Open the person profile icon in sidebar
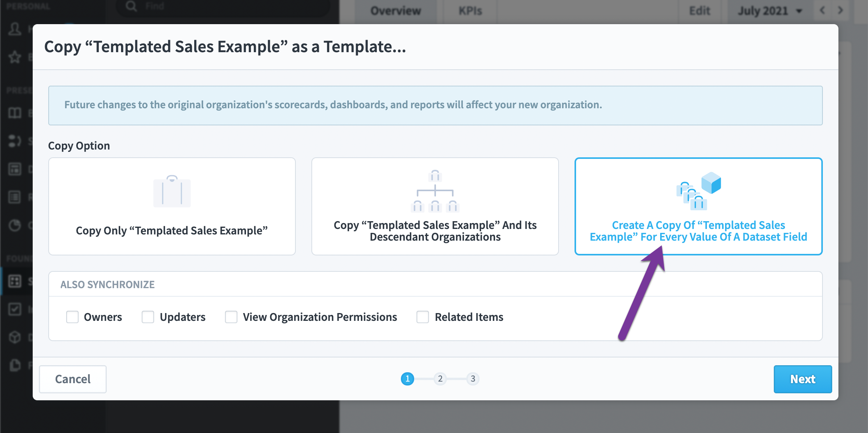This screenshot has height=433, width=868. (15, 29)
